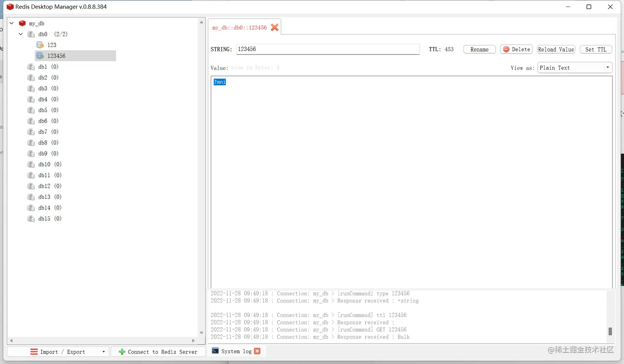The height and width of the screenshot is (364, 624).
Task: Click the db15 database icon
Action: point(31,219)
